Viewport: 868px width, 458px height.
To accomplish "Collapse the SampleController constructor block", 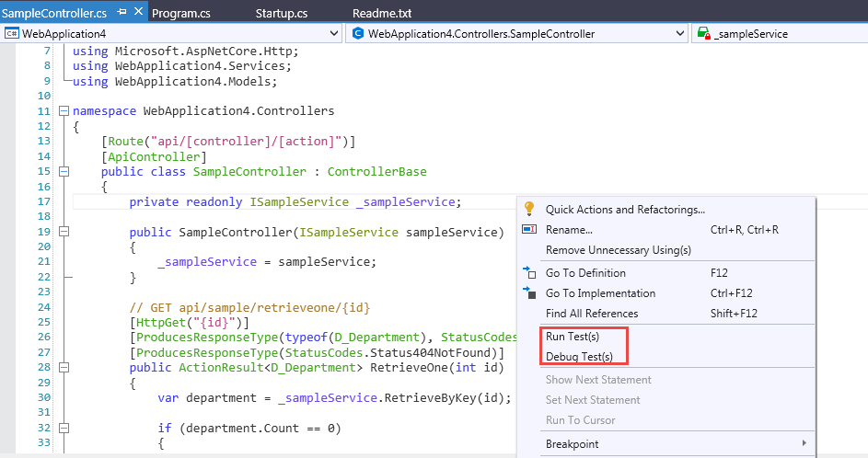I will 64,233.
